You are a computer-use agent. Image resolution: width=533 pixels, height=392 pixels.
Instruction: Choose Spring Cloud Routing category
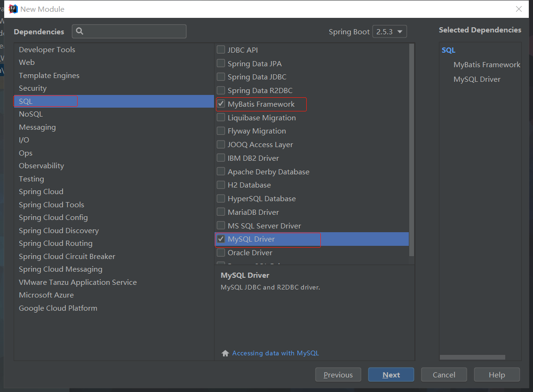click(114, 243)
